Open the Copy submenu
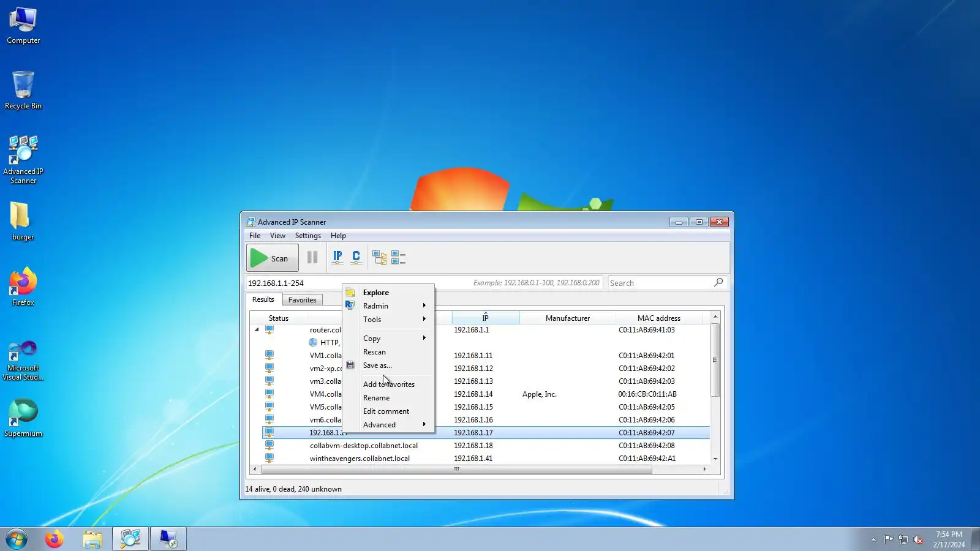This screenshot has height=551, width=980. [x=389, y=339]
